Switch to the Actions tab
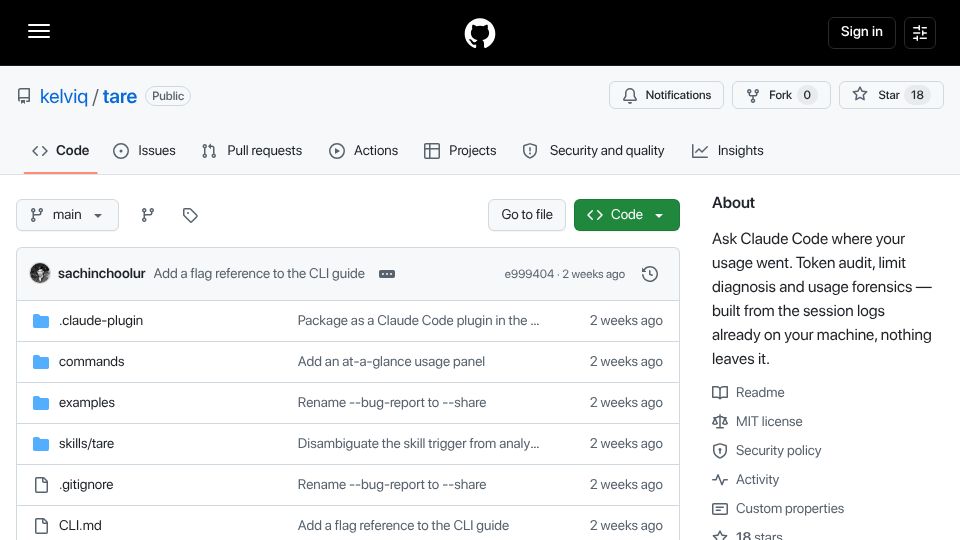The image size is (960, 540). coord(363,151)
